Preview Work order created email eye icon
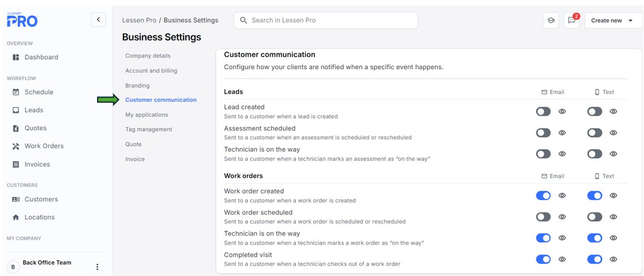Screen dimensions: 644x276 pos(562,195)
